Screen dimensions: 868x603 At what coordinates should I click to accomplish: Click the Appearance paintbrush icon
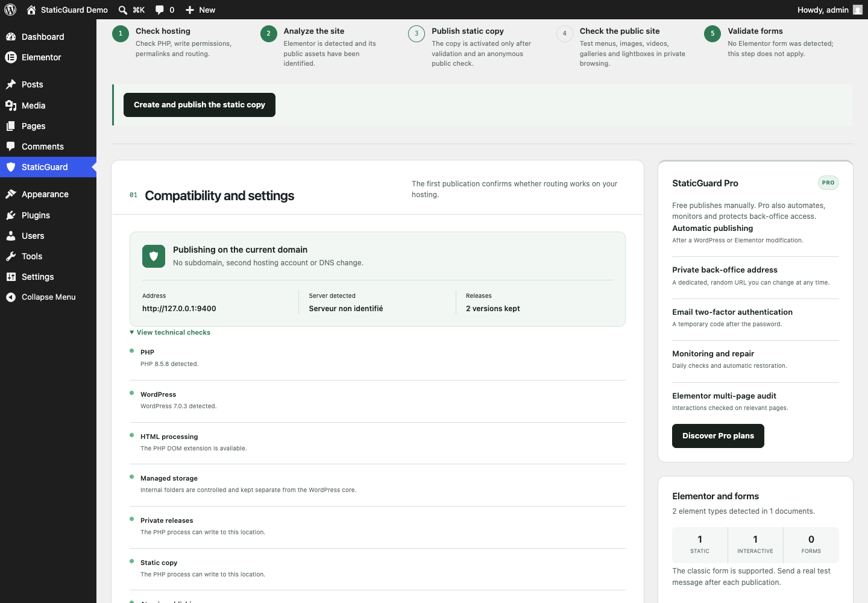coord(11,194)
